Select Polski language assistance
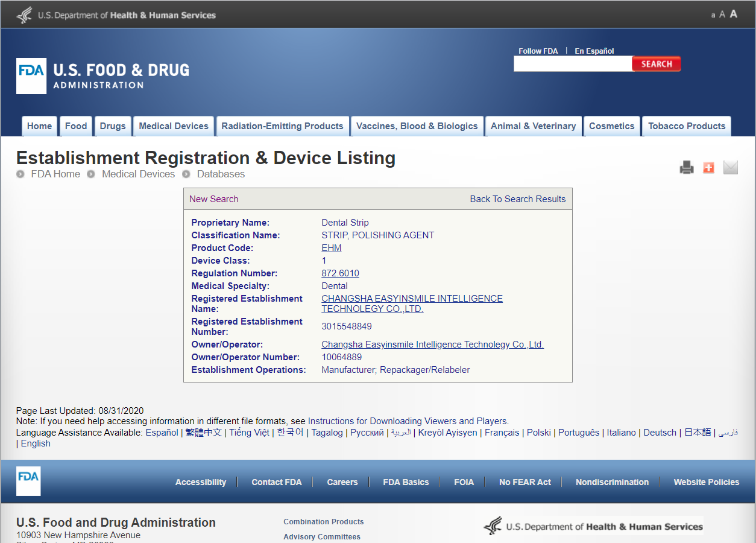 pos(539,433)
